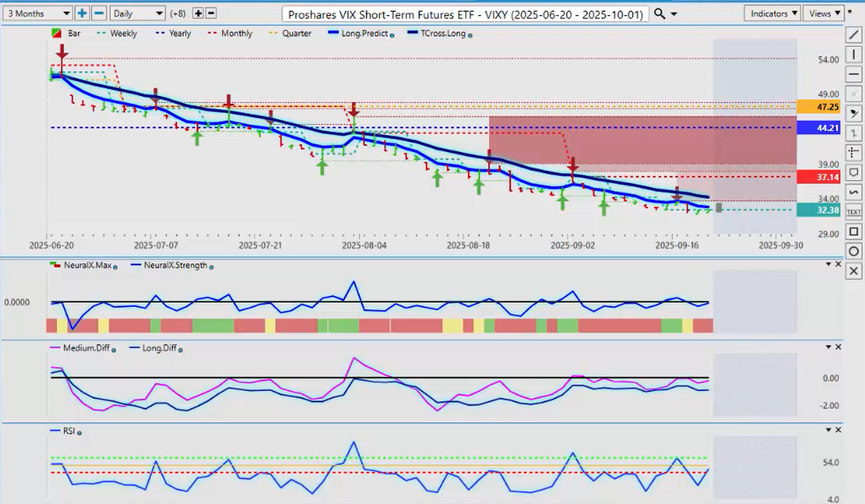This screenshot has width=865, height=504.
Task: Click the delete drawings X tool
Action: (854, 270)
